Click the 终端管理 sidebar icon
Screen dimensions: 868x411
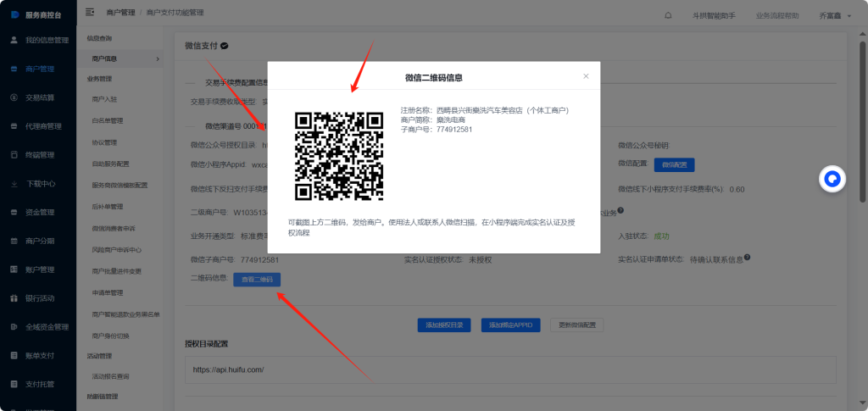tap(14, 155)
